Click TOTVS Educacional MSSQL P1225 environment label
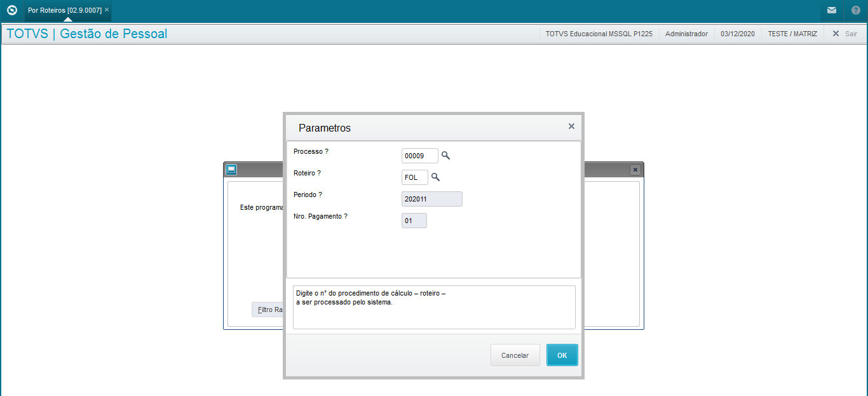 coord(599,34)
